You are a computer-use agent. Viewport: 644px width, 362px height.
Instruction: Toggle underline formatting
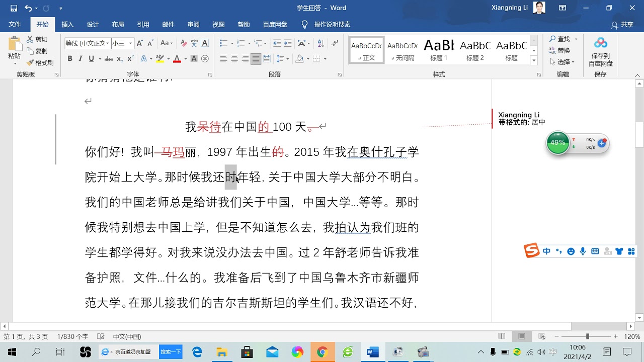91,59
